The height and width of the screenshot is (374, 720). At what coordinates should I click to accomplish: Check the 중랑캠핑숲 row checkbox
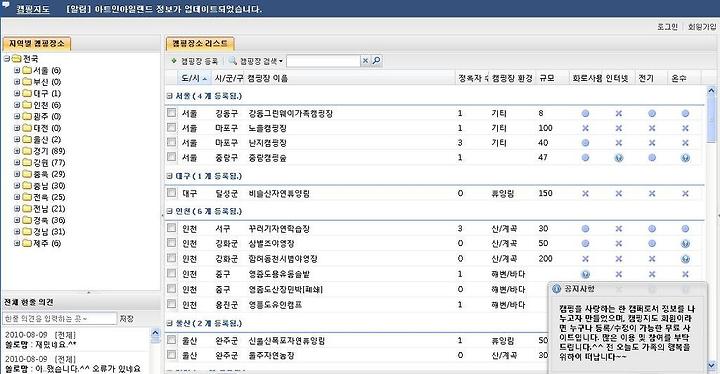pos(171,157)
